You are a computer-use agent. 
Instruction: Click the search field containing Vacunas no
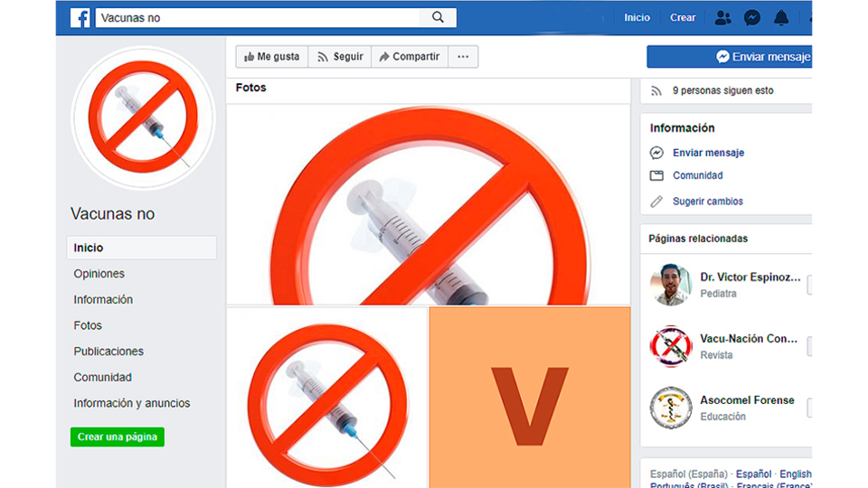click(258, 18)
